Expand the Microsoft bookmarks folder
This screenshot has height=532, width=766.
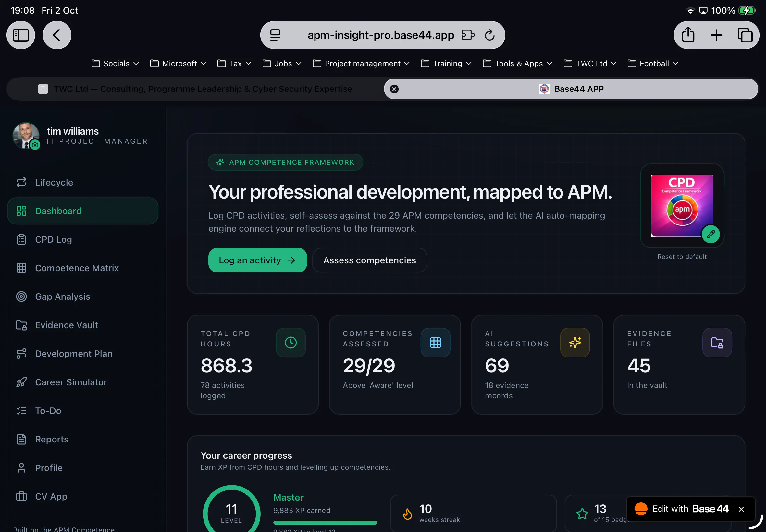pos(178,63)
